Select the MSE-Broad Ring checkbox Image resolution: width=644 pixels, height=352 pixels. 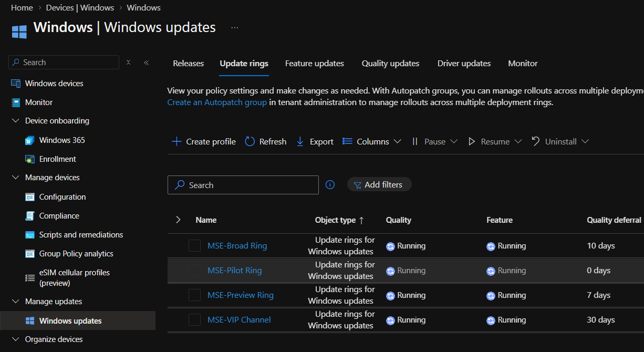194,245
